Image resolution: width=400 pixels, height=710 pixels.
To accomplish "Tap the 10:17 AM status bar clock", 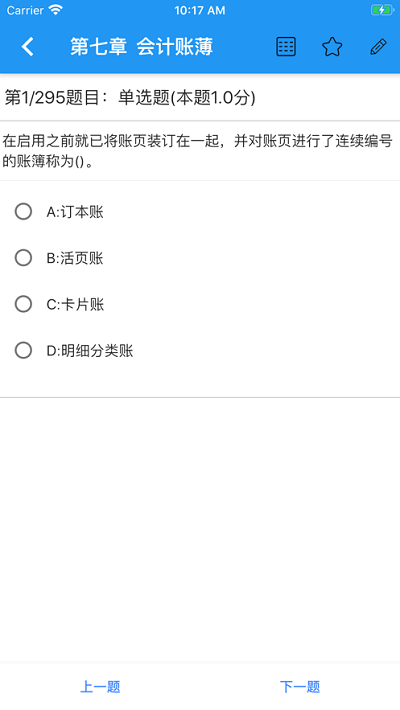I will (x=200, y=10).
